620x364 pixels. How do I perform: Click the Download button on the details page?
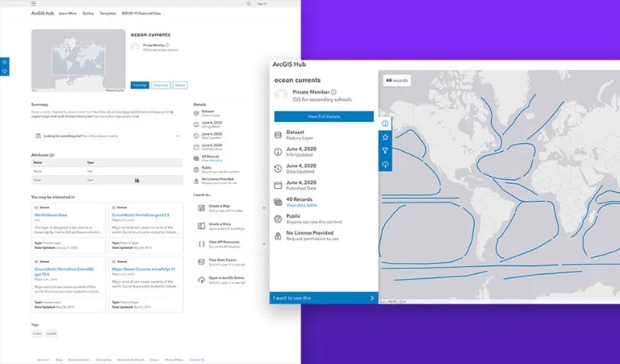(x=161, y=85)
